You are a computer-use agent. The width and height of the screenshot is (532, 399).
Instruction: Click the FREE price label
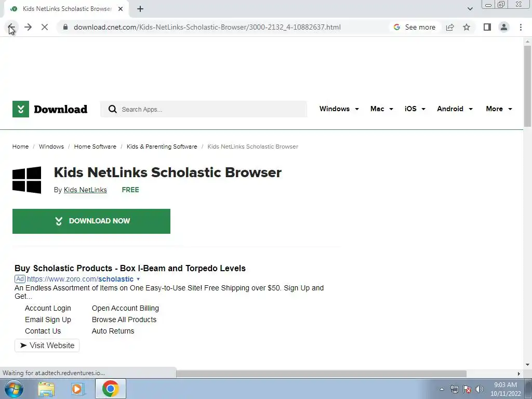(x=130, y=190)
